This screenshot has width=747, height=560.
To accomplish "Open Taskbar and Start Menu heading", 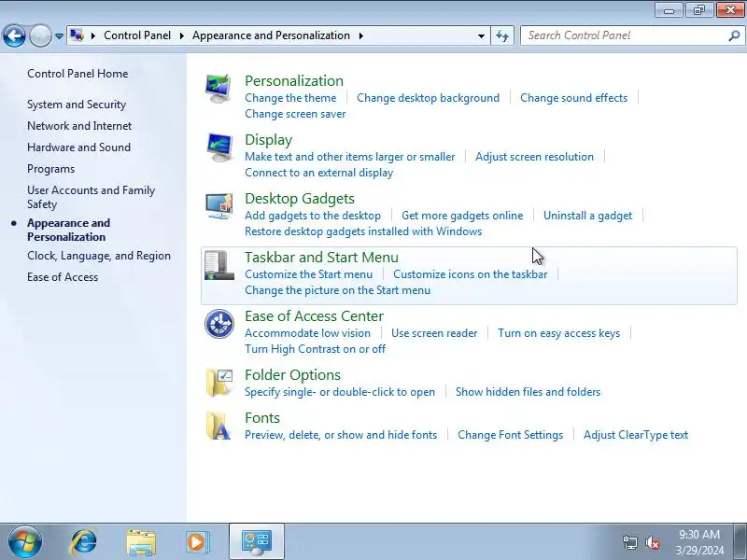I will click(x=321, y=258).
